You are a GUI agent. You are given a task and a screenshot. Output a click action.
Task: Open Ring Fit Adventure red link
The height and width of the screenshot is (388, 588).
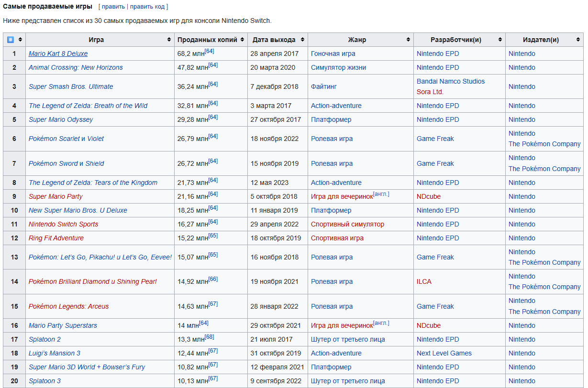pyautogui.click(x=56, y=238)
